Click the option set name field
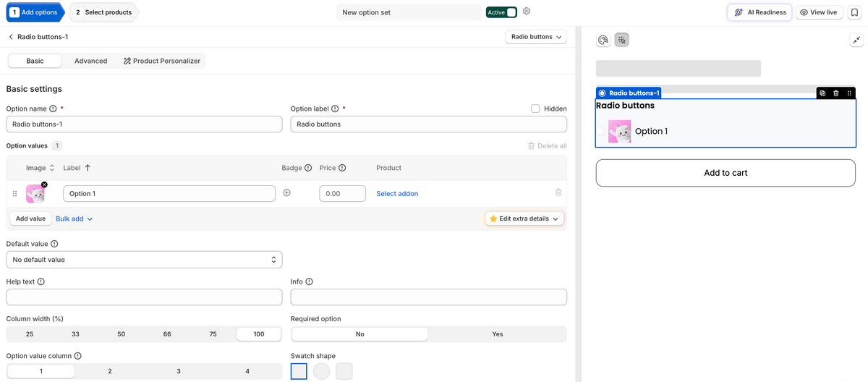 [x=409, y=12]
